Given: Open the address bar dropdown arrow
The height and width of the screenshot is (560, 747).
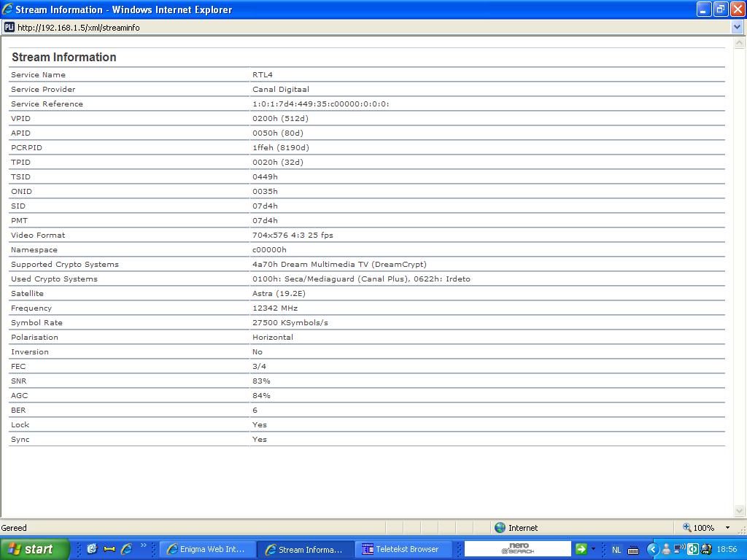Looking at the screenshot, I should click(x=737, y=27).
